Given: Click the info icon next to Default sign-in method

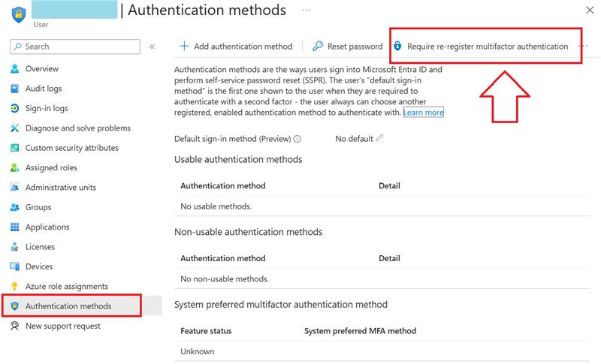Looking at the screenshot, I should click(297, 139).
